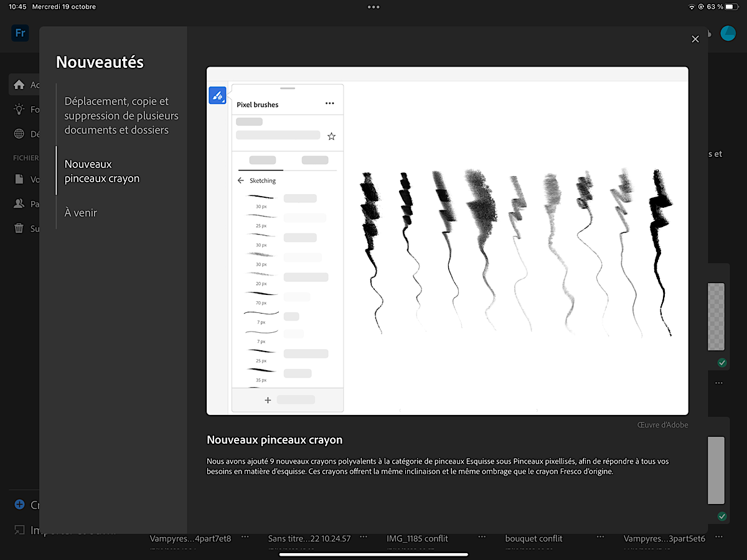Open the 'Déplacement, copie et suppression' section
Viewport: 747px width, 560px height.
click(x=121, y=116)
